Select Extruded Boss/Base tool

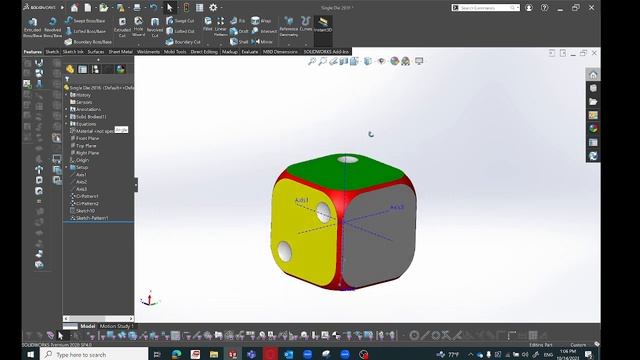tap(33, 27)
